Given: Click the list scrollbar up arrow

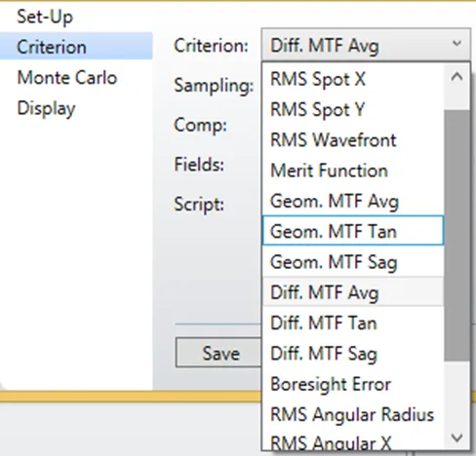Looking at the screenshot, I should coord(456,77).
